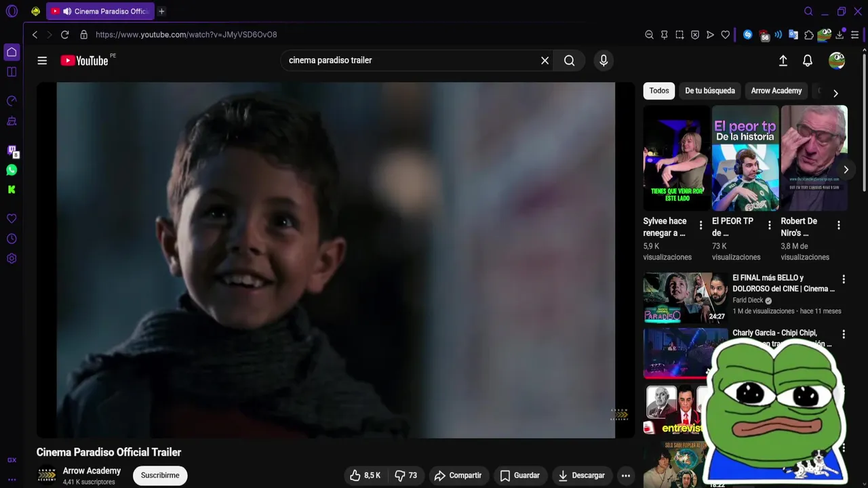The height and width of the screenshot is (488, 868).
Task: Click the zoom out magnifier icon
Action: [649, 35]
